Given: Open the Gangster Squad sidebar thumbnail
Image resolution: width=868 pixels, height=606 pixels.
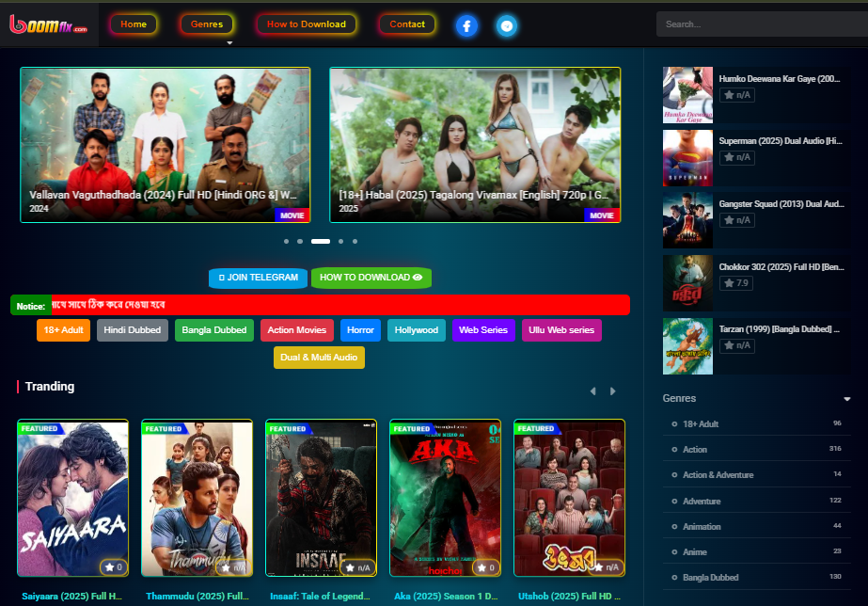Looking at the screenshot, I should point(687,220).
